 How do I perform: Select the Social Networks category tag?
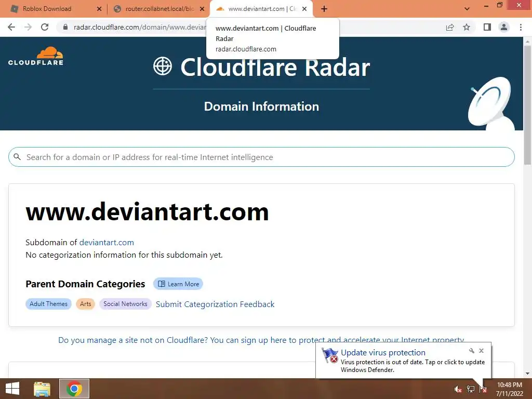[x=125, y=303]
